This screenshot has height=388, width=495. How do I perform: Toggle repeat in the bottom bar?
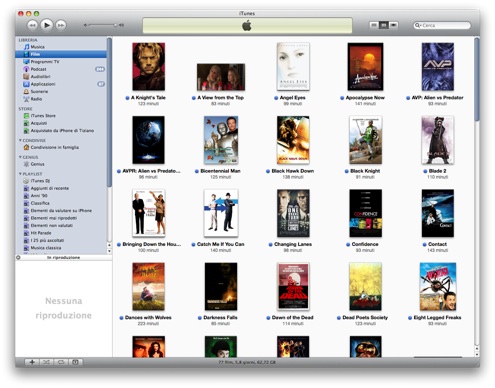click(61, 362)
